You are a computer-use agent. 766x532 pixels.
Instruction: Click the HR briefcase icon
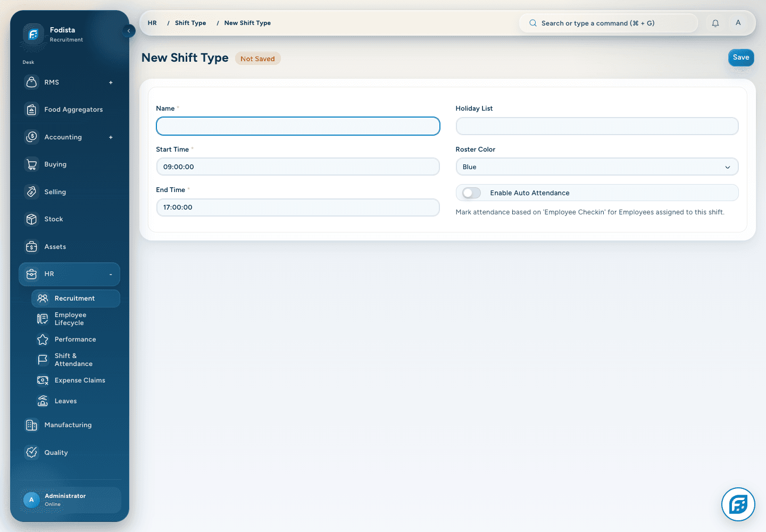(x=32, y=274)
